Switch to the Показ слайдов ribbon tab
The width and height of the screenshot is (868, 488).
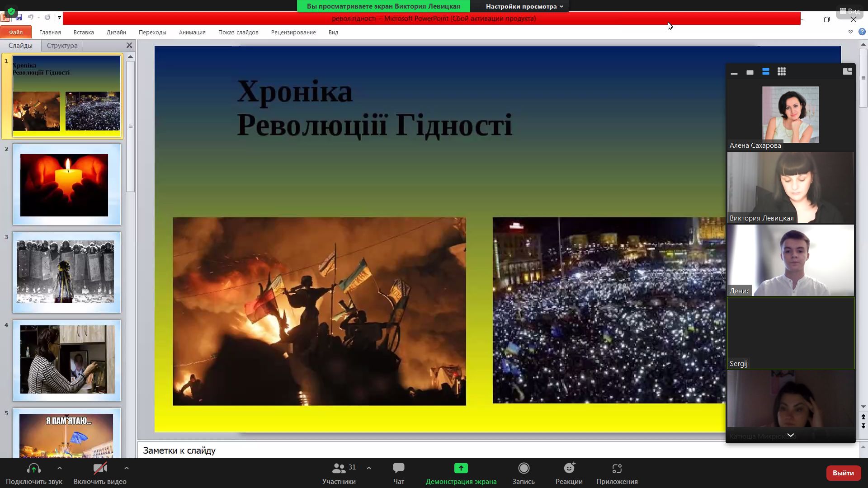238,32
